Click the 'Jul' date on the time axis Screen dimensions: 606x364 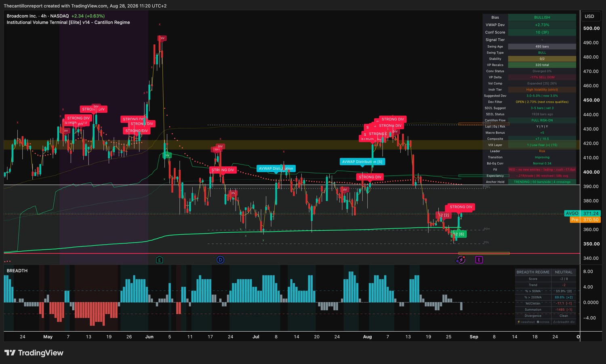(x=256, y=337)
